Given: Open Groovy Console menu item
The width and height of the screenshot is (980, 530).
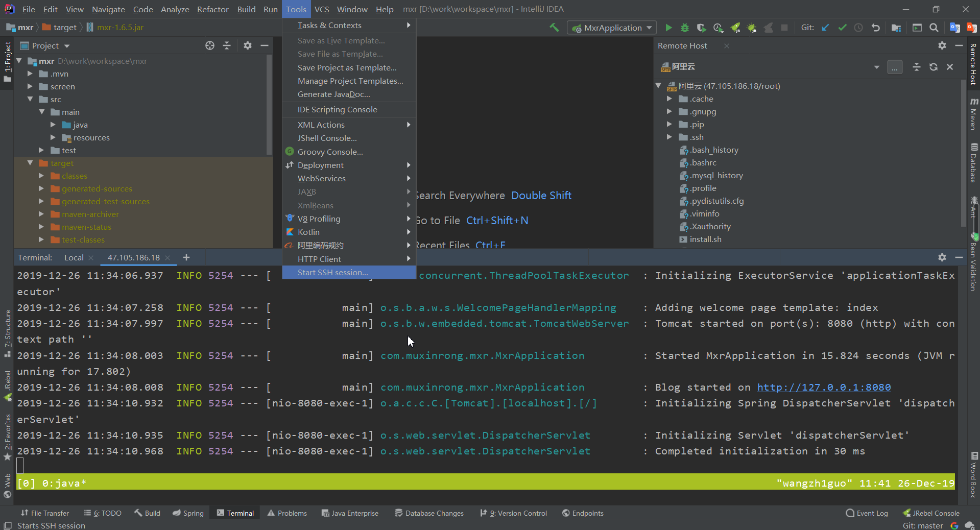Looking at the screenshot, I should (349, 152).
